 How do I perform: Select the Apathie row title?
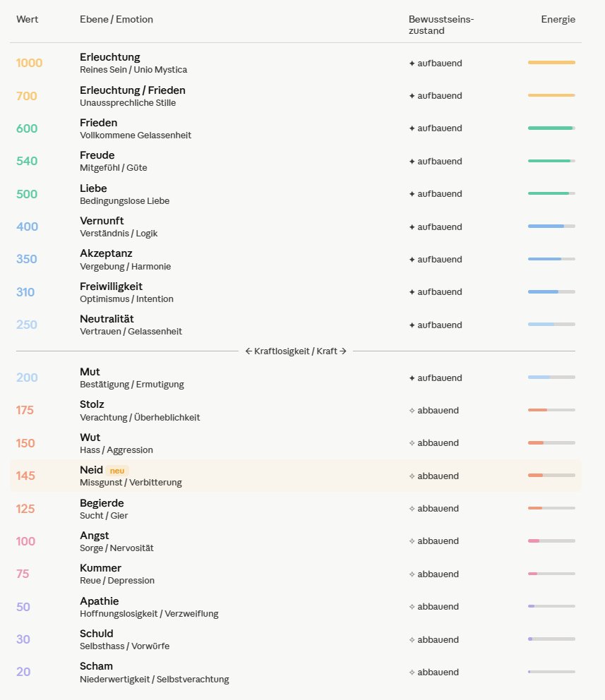(99, 601)
